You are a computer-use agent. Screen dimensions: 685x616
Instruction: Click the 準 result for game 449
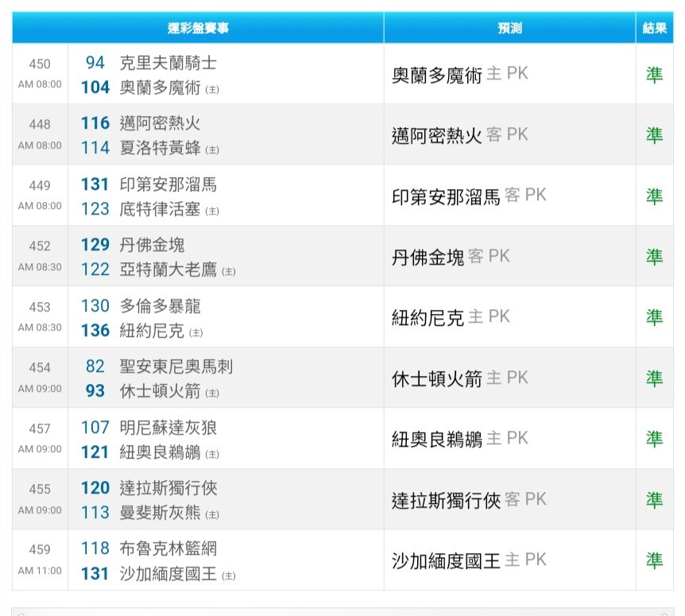coord(655,196)
